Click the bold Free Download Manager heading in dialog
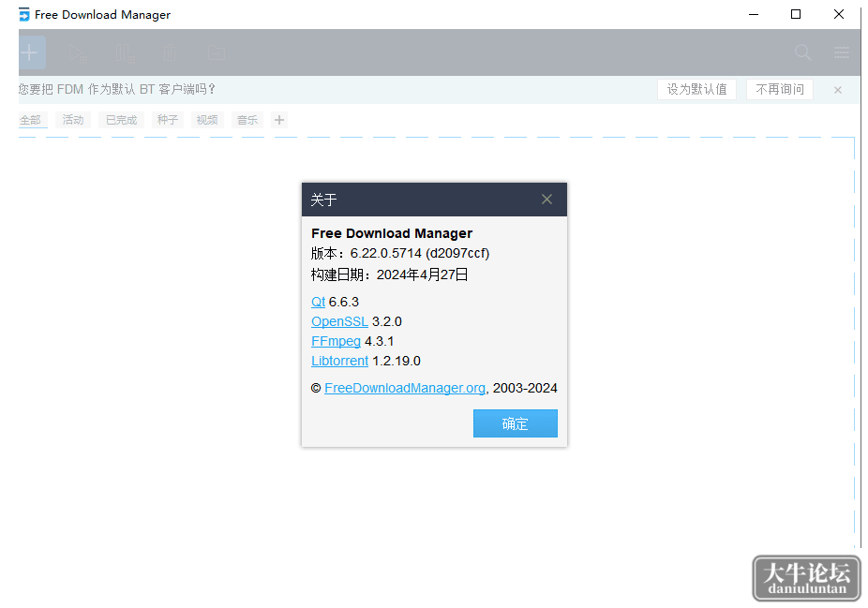 point(392,233)
